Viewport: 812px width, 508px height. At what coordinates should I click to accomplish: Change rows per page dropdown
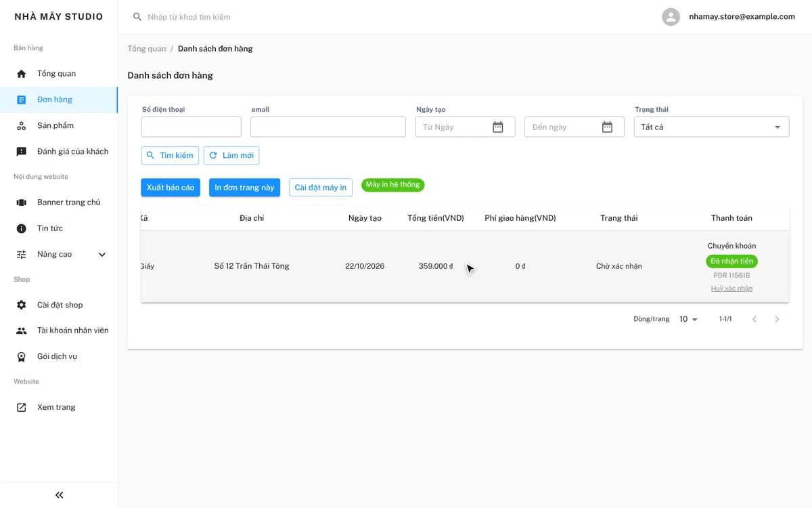tap(689, 319)
